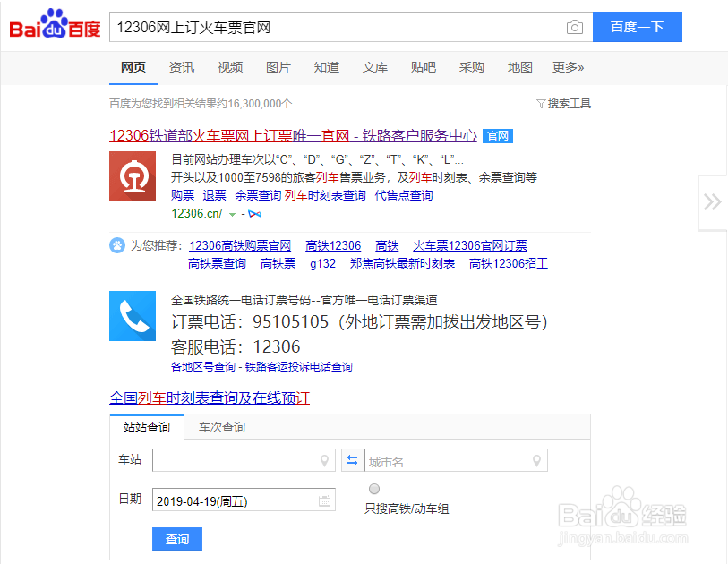Click the blue phone icon beside booking numbers
728x564 pixels.
tap(133, 316)
